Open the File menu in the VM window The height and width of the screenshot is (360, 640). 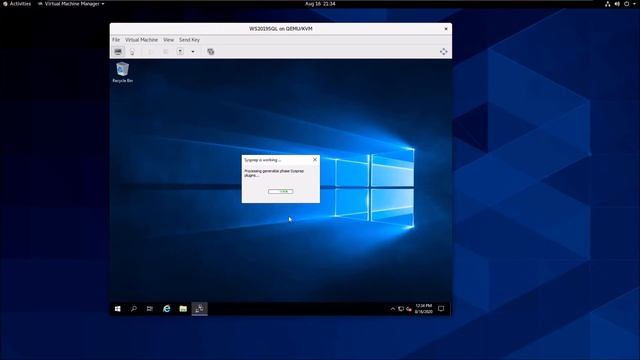pyautogui.click(x=116, y=40)
